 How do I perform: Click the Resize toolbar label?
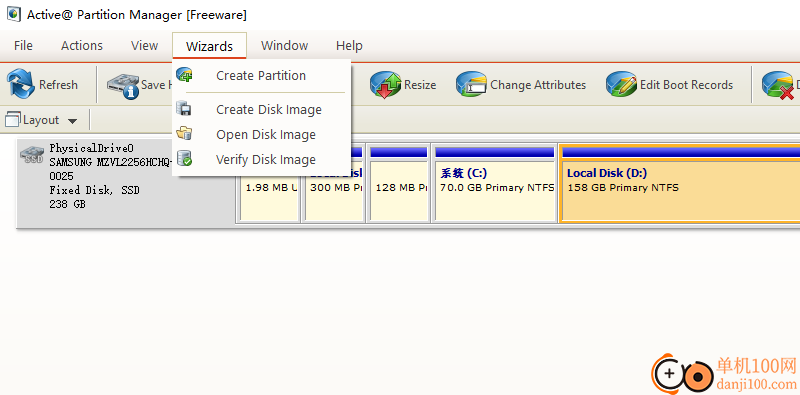tap(420, 85)
